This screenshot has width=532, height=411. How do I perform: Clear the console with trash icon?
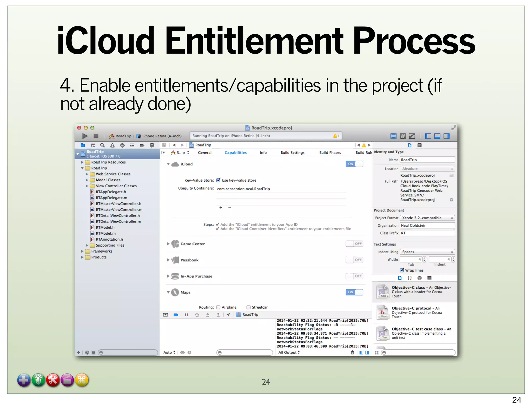point(353,353)
